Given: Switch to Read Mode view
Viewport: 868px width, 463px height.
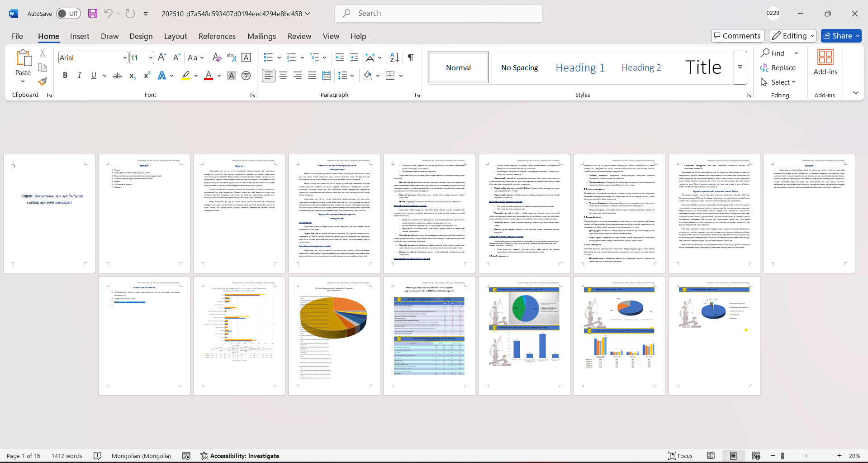Looking at the screenshot, I should (x=711, y=456).
